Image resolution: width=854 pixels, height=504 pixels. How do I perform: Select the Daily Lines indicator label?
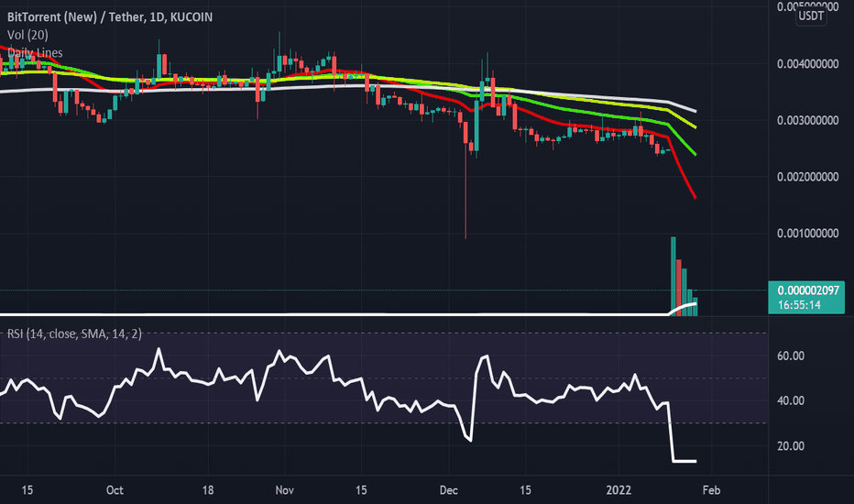click(35, 53)
